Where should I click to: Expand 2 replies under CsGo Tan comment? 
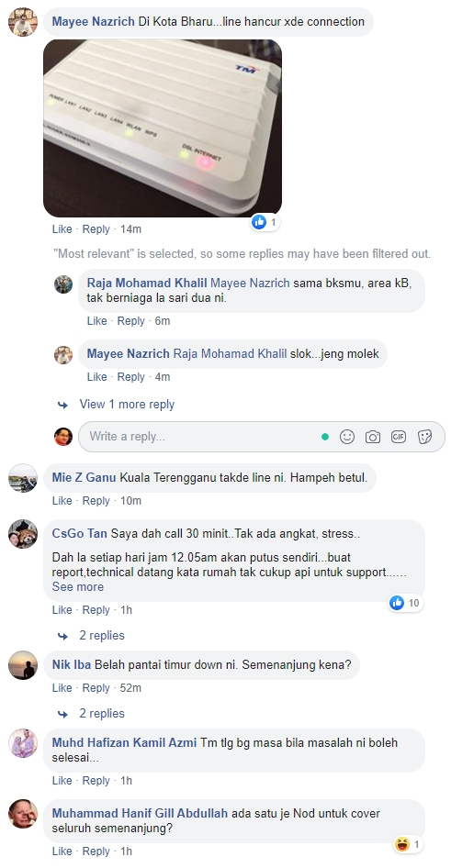(x=102, y=636)
